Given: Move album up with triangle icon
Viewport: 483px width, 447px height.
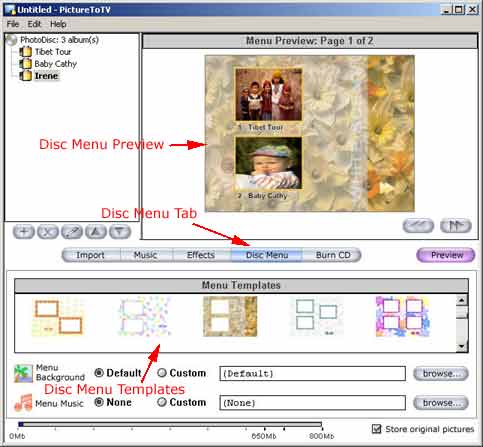Looking at the screenshot, I should (x=96, y=232).
